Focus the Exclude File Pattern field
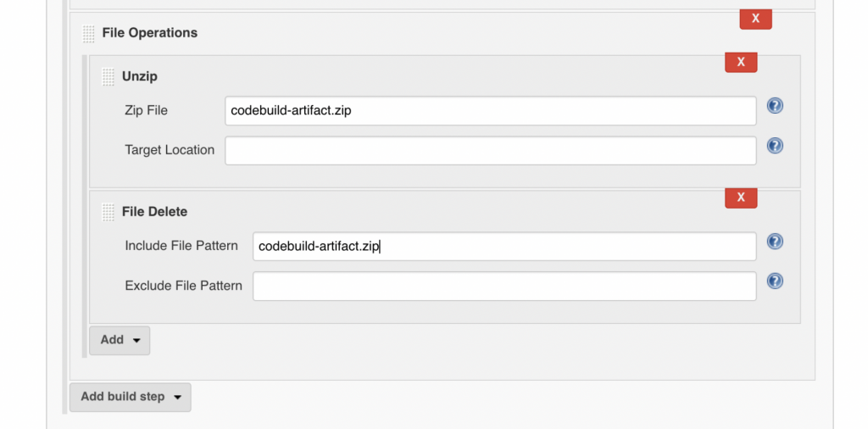 pyautogui.click(x=504, y=286)
